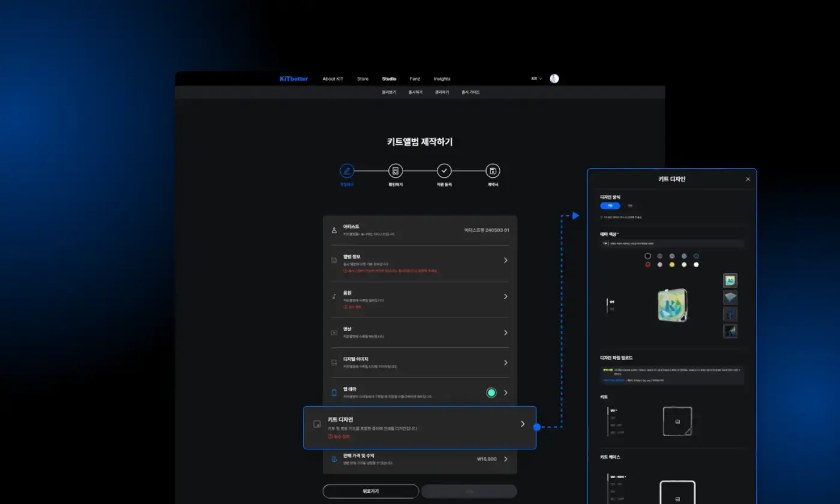Select the third kit preview thumbnail

point(730,314)
